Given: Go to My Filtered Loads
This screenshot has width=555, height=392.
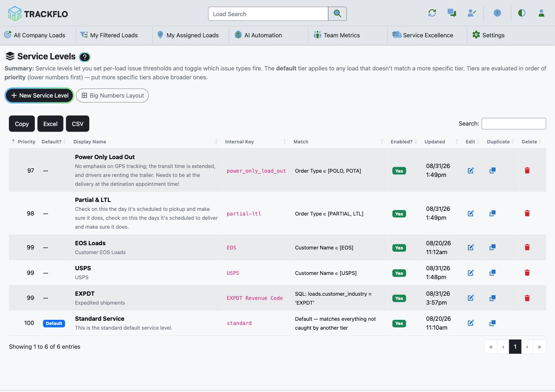Looking at the screenshot, I should click(x=109, y=35).
